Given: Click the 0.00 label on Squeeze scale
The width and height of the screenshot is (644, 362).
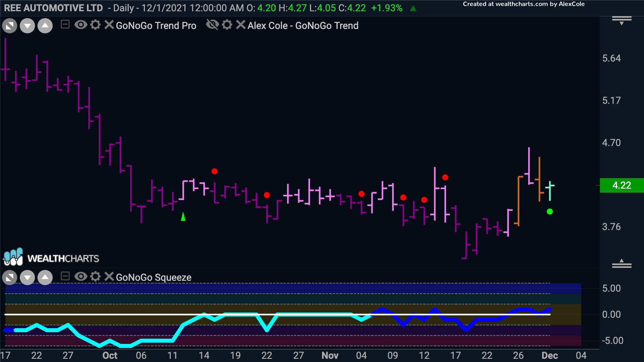Looking at the screenshot, I should pyautogui.click(x=611, y=315).
